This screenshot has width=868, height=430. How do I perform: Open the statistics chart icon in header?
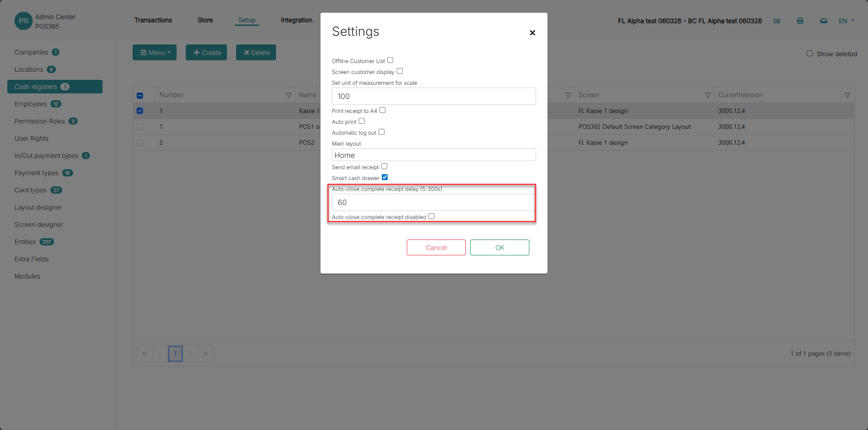[777, 21]
